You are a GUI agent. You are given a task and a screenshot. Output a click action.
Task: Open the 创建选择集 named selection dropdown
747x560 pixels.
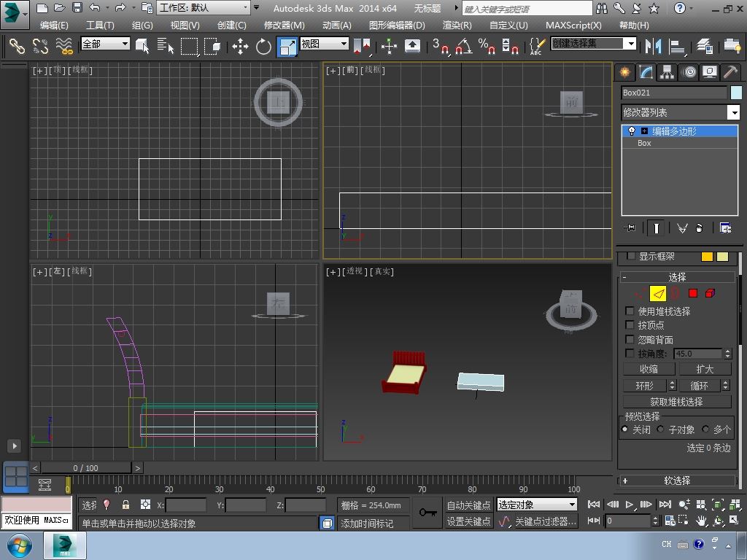pyautogui.click(x=593, y=44)
